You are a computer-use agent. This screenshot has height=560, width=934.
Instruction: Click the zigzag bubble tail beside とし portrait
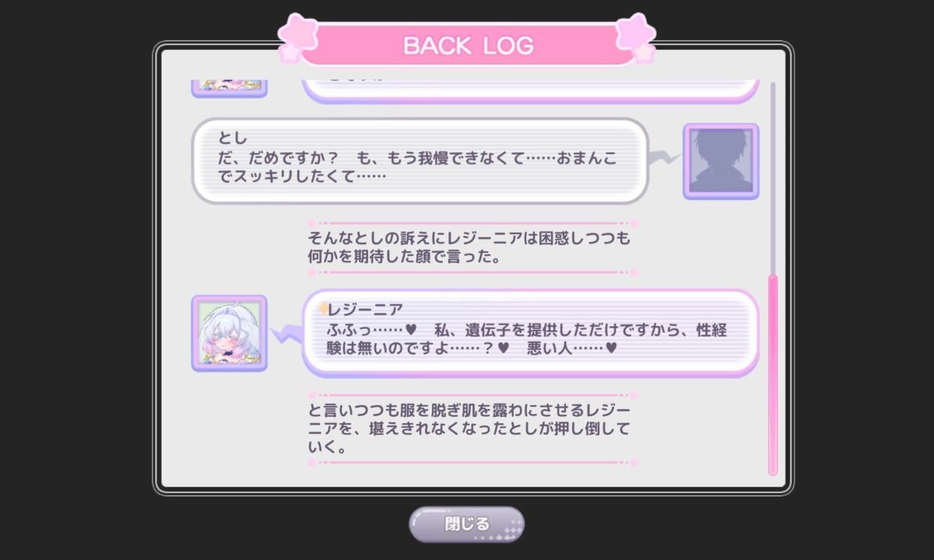tap(665, 159)
